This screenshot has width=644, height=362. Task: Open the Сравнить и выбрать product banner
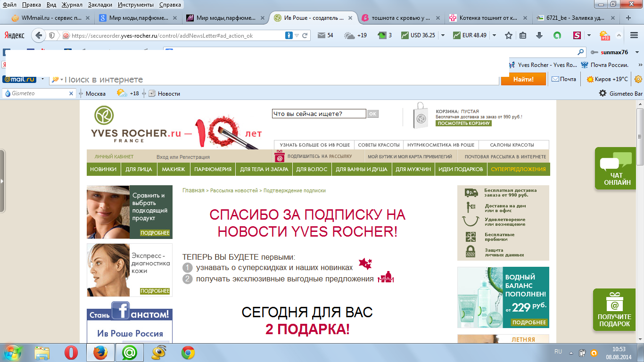pyautogui.click(x=130, y=212)
